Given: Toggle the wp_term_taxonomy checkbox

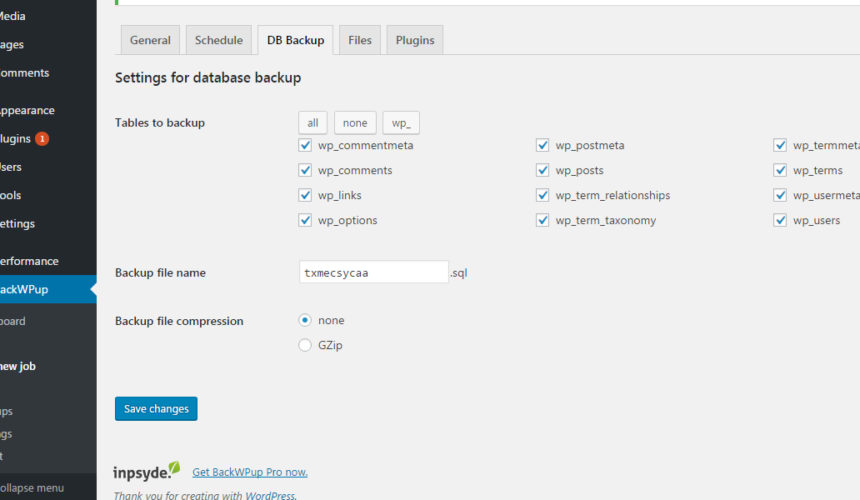Looking at the screenshot, I should click(x=542, y=220).
